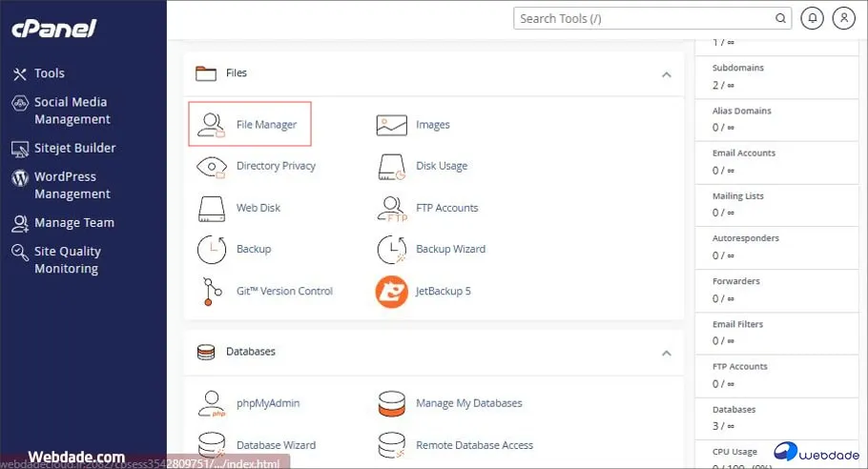Open the Git Version Control icon

coord(211,291)
